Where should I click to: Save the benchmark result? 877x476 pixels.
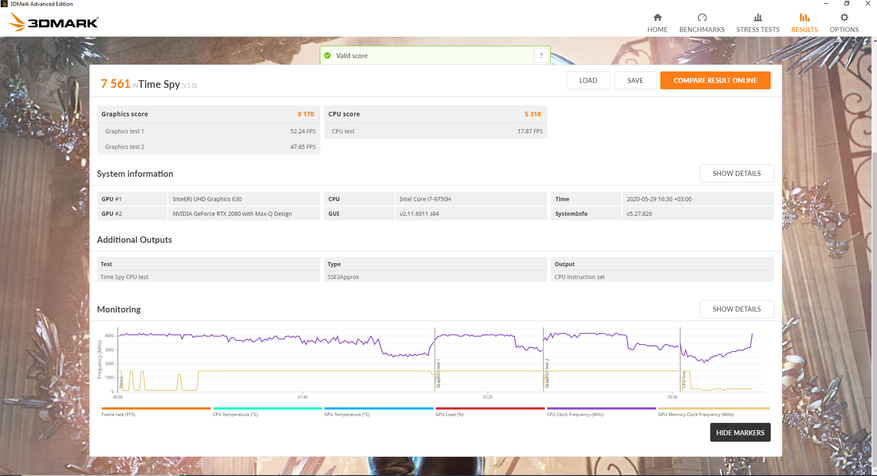635,80
